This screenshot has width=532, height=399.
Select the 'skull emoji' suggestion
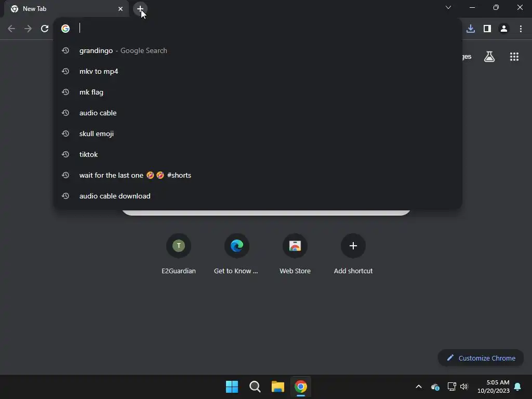coord(258,134)
